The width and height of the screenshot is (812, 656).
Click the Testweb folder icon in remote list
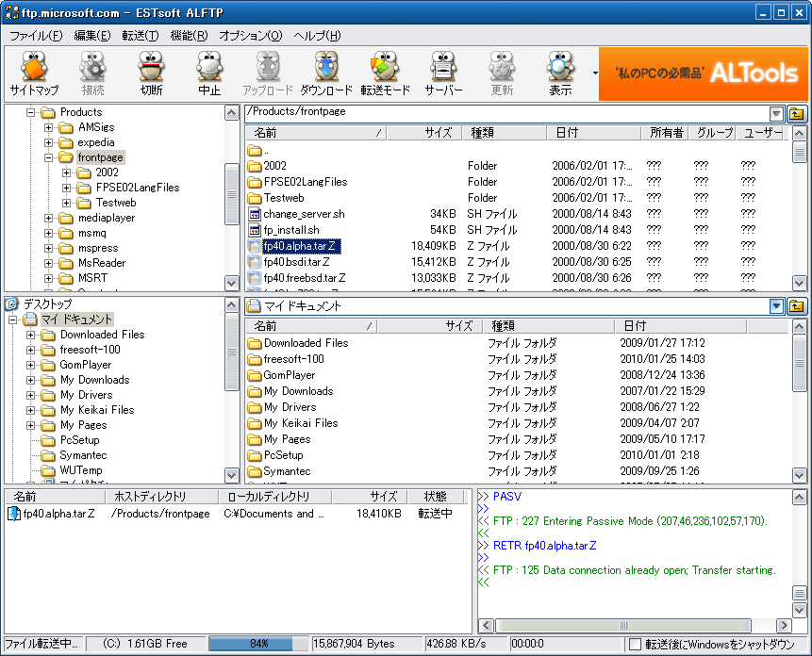255,198
